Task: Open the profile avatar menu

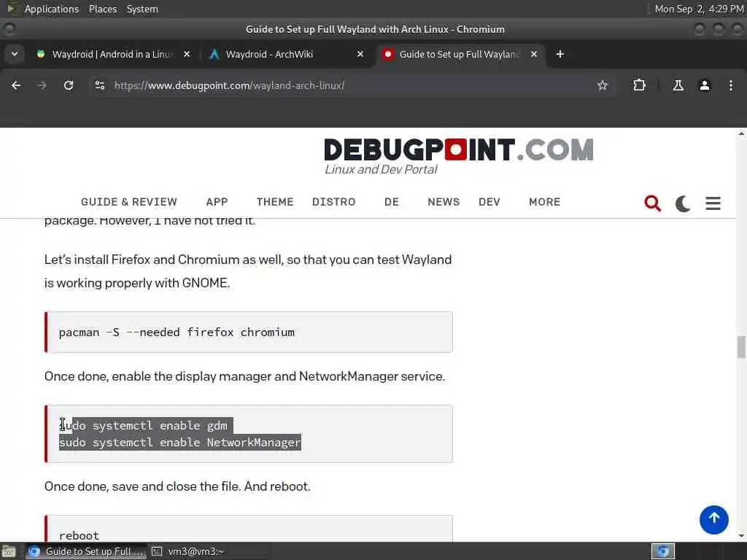Action: click(x=705, y=85)
